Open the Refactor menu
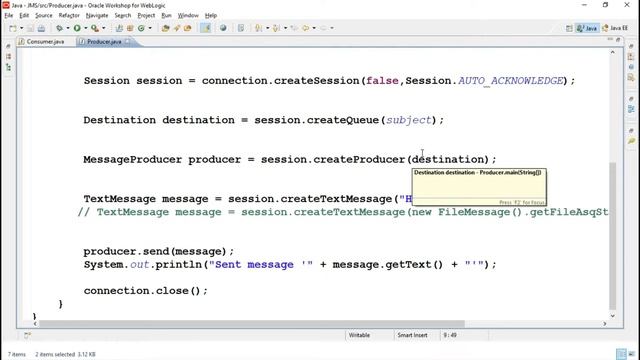The image size is (640, 360). click(x=69, y=16)
